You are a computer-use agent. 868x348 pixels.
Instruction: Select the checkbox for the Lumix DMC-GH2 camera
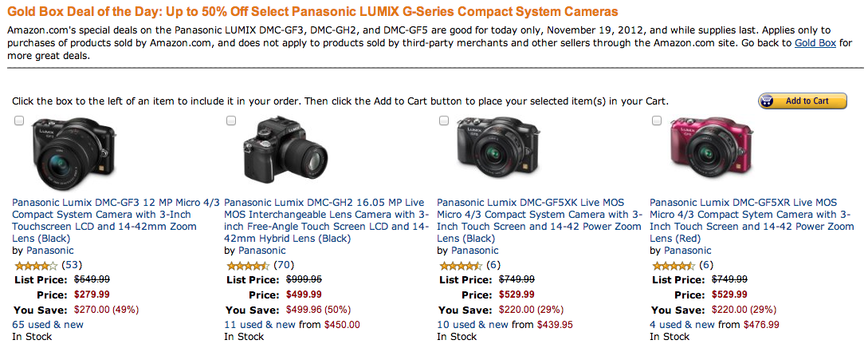231,121
